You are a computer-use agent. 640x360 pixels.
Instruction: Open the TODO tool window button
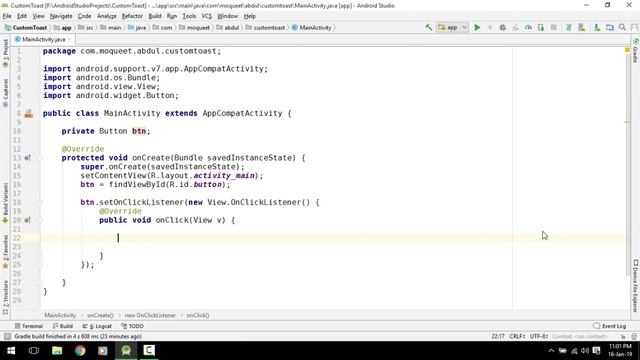132,326
